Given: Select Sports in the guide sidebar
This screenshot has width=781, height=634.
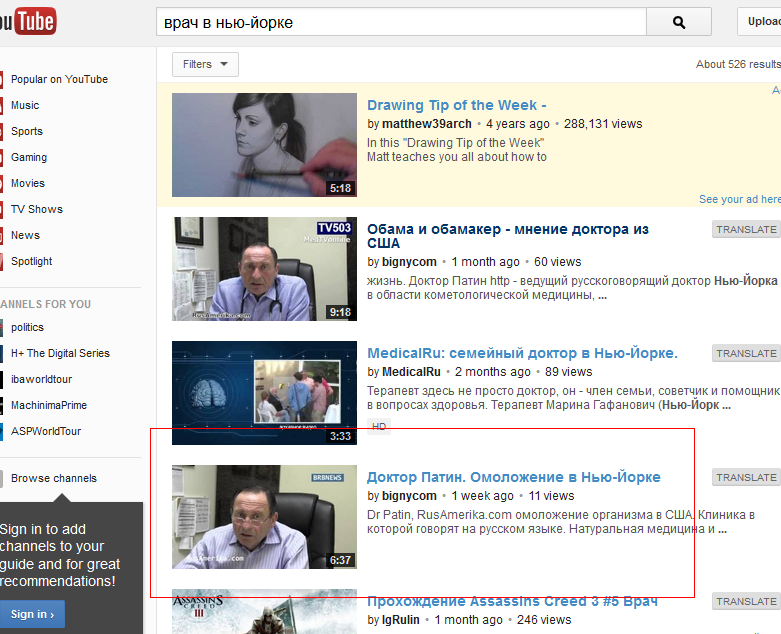Looking at the screenshot, I should click(27, 131).
